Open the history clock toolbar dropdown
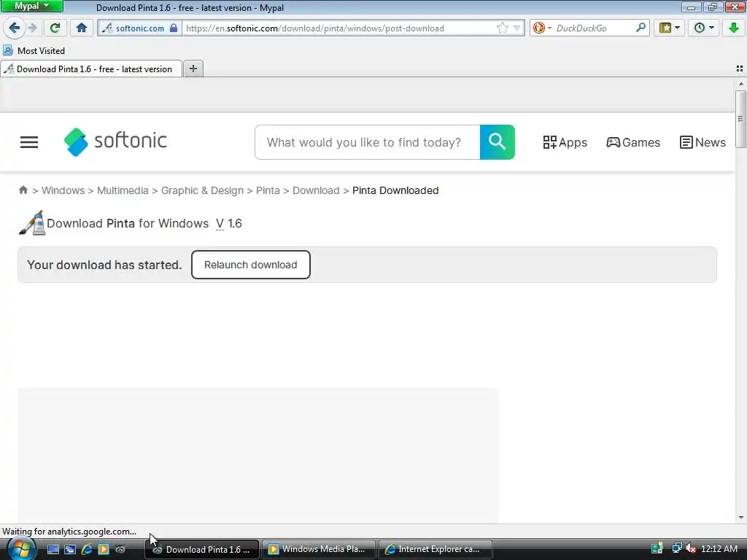Screen dimensions: 747x560 [x=703, y=28]
